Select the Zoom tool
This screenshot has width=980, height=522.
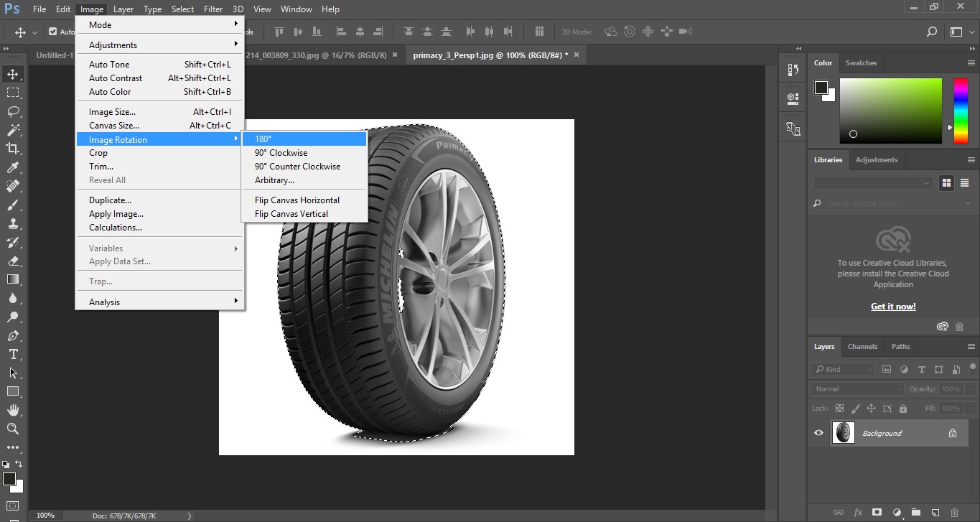tap(13, 429)
